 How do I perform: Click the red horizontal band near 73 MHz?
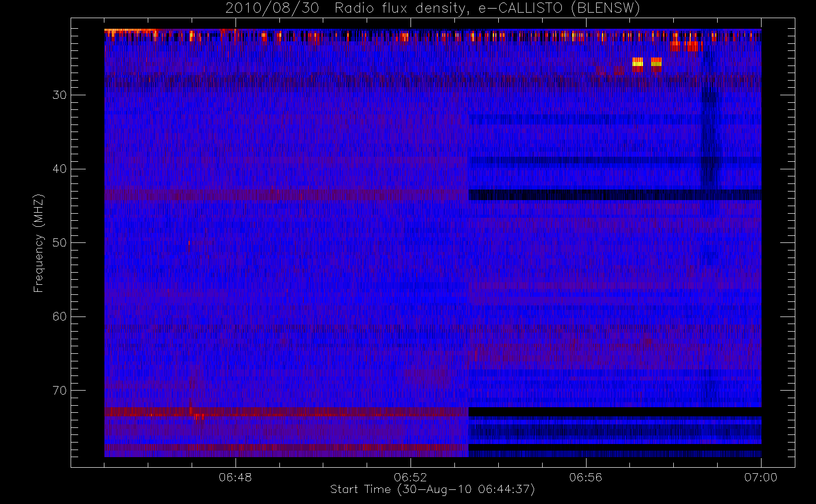[x=286, y=412]
